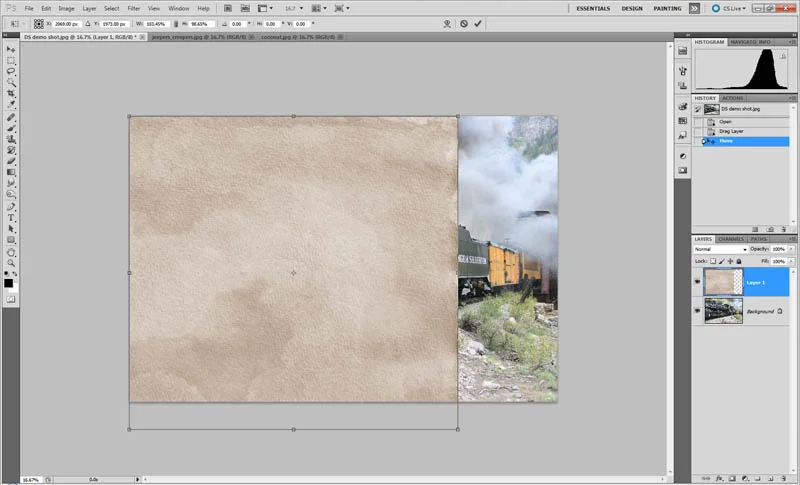
Task: Open the CS Live dropdown
Action: coord(730,9)
